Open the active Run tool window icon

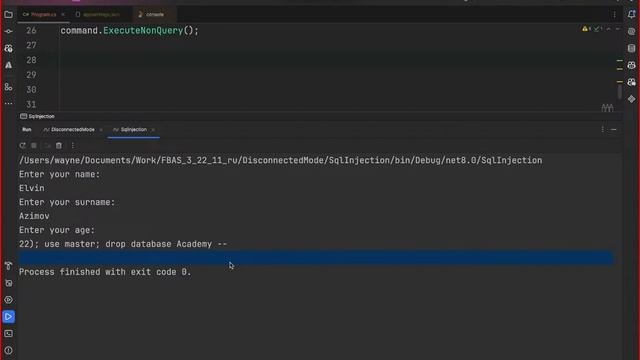coord(8,317)
